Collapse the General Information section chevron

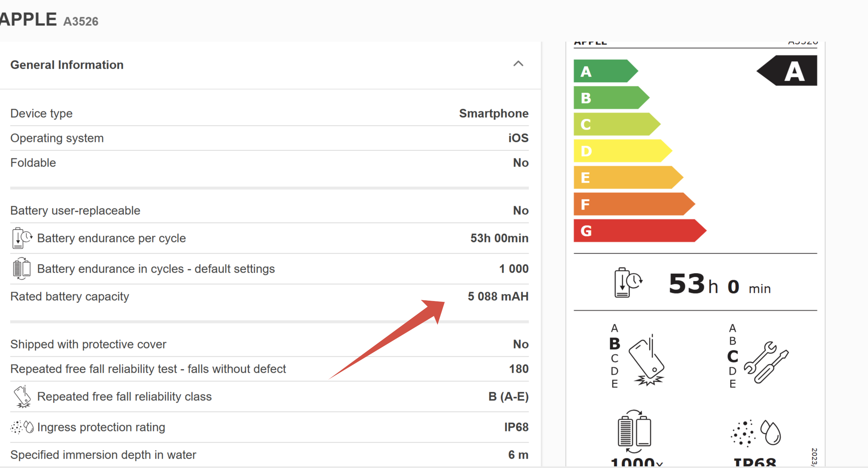coord(518,64)
